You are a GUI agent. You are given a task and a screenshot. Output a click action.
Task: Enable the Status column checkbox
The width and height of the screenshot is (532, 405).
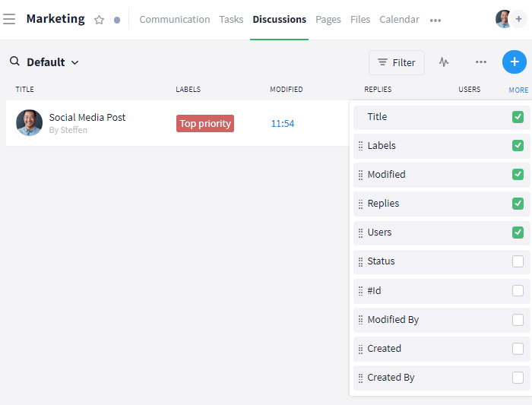(518, 261)
